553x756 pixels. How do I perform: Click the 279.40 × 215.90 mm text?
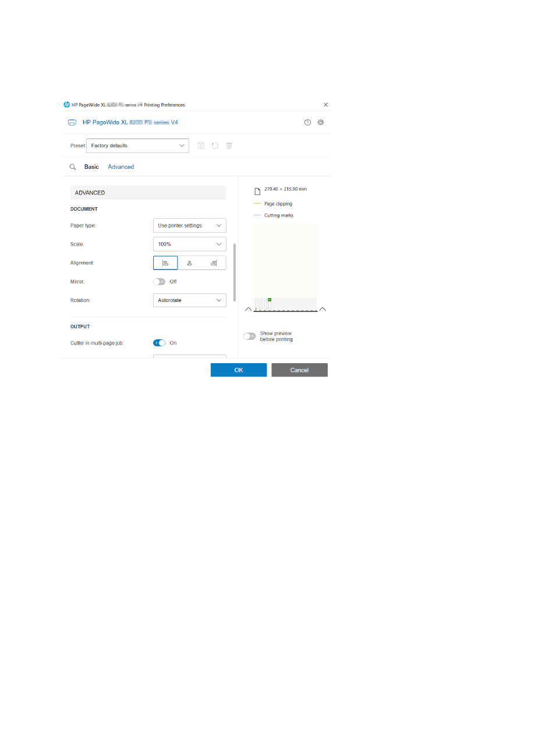pyautogui.click(x=285, y=189)
